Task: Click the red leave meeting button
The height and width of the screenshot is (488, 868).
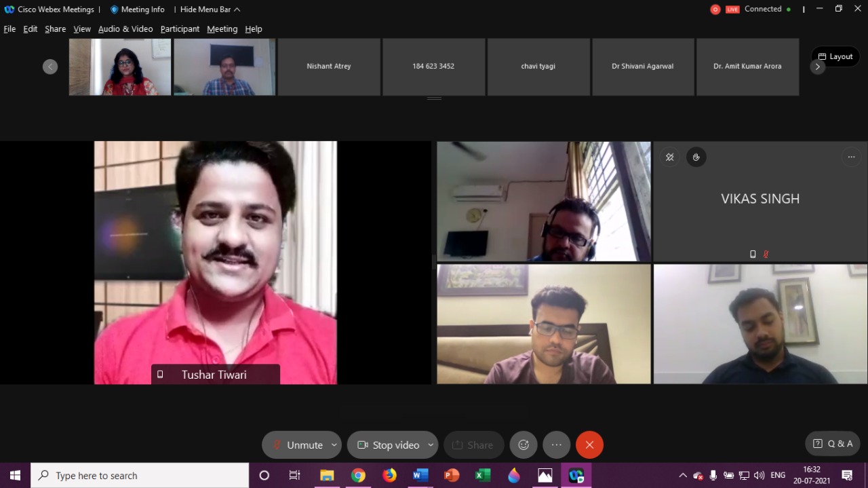Action: coord(589,445)
